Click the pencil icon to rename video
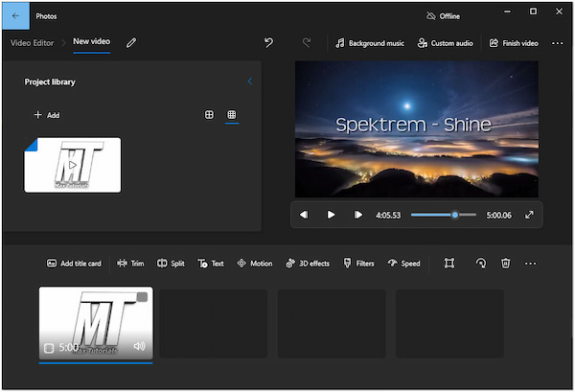The image size is (575, 392). tap(131, 43)
